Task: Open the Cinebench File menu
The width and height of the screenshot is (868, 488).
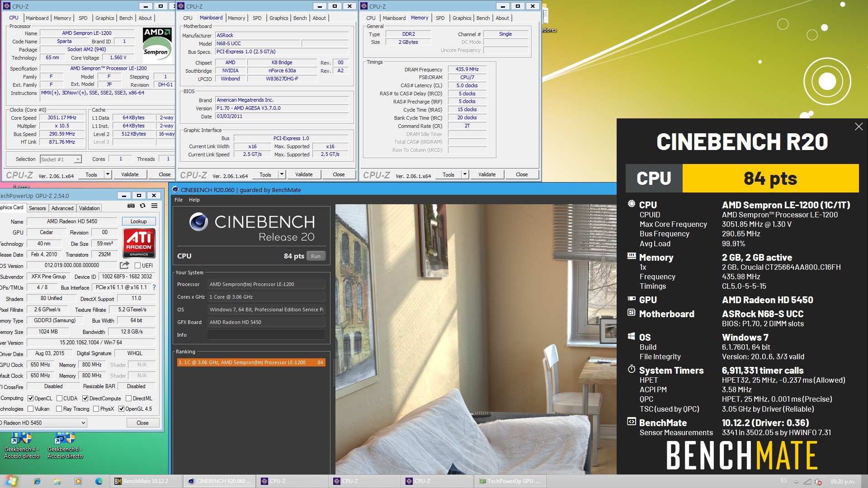Action: [179, 200]
